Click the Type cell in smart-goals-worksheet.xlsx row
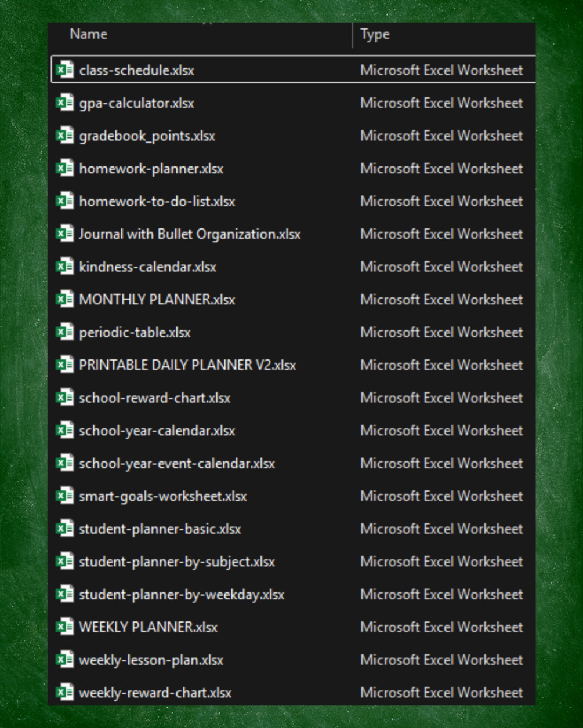This screenshot has height=728, width=583. point(441,496)
